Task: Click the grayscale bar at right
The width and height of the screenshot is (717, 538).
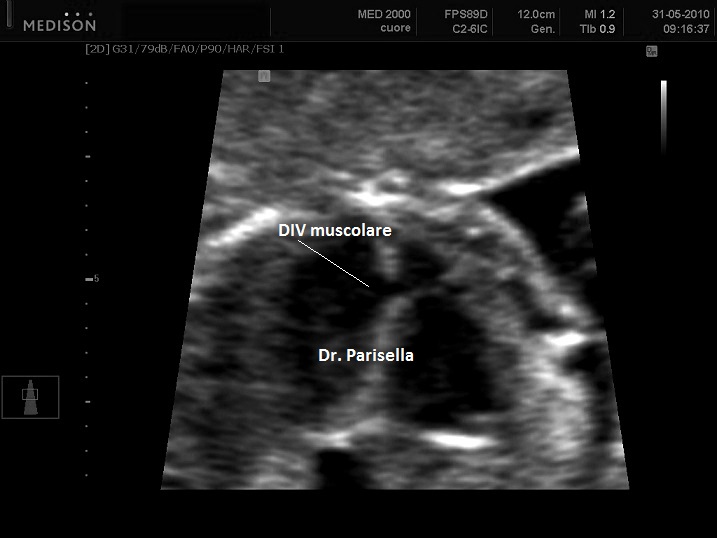Action: (663, 118)
